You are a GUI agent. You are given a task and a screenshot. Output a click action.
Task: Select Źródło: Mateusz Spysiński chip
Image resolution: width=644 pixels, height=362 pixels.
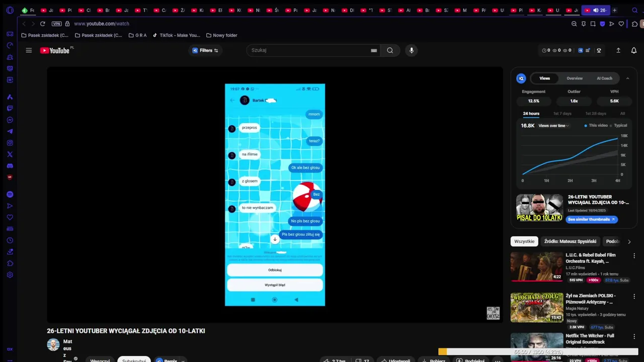click(570, 241)
